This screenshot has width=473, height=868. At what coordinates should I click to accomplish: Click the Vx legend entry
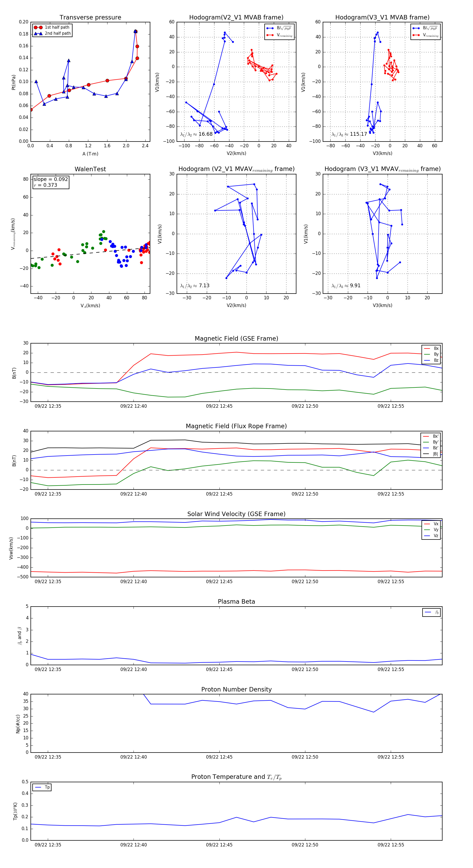pos(431,524)
